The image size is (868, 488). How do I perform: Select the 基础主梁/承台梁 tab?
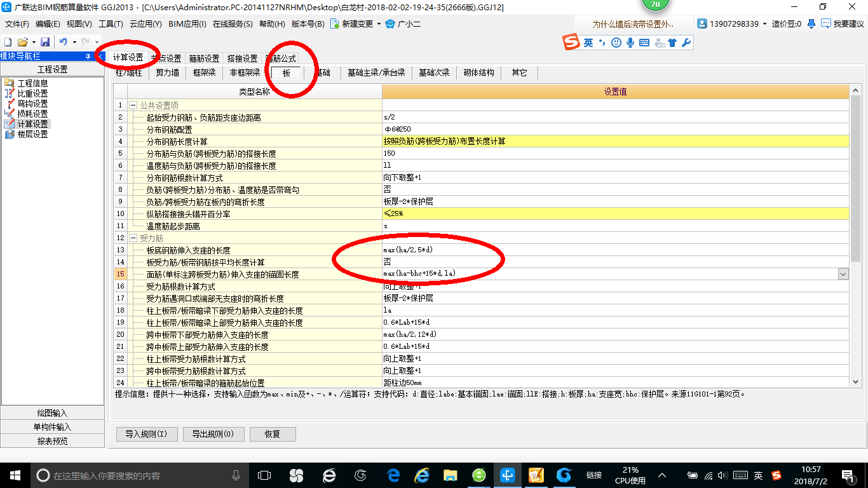click(376, 72)
